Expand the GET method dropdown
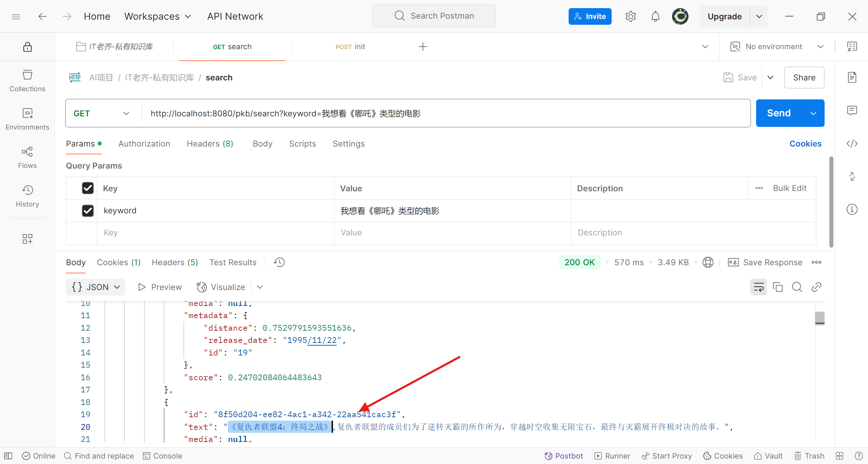Image resolution: width=868 pixels, height=464 pixels. pyautogui.click(x=102, y=113)
